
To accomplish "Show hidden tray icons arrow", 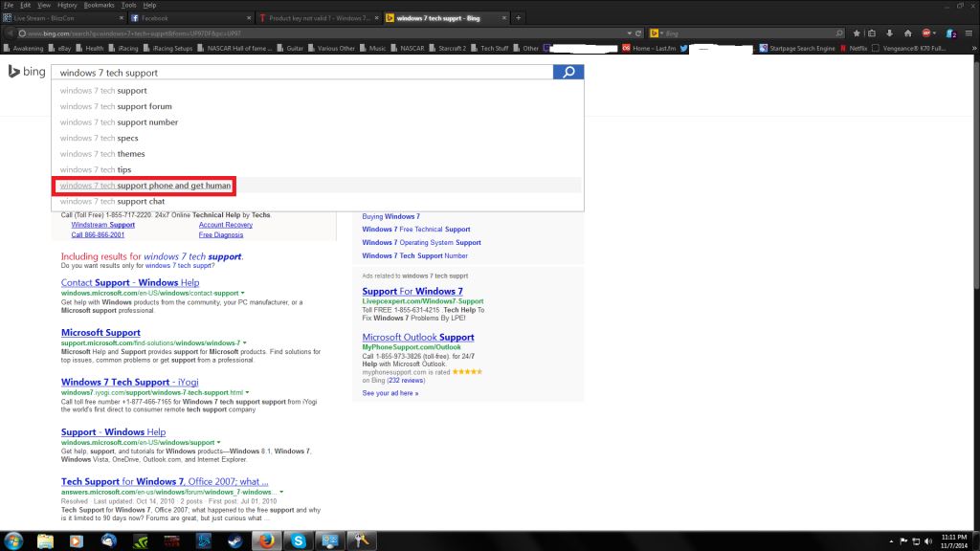I will tap(891, 541).
